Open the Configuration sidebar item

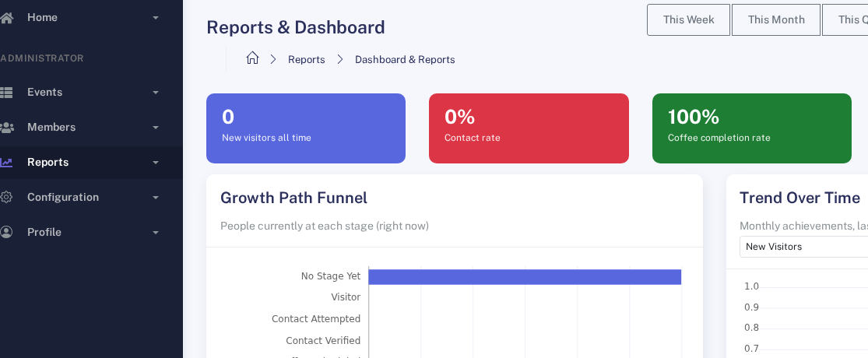coord(91,197)
